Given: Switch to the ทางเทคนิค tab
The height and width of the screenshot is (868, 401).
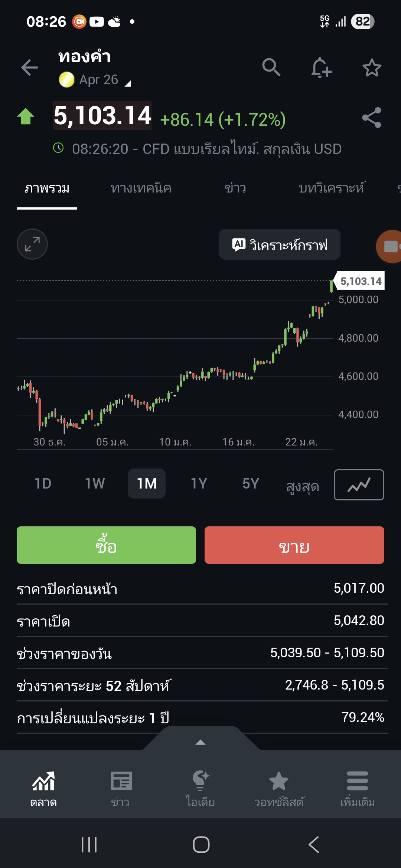Looking at the screenshot, I should click(141, 188).
